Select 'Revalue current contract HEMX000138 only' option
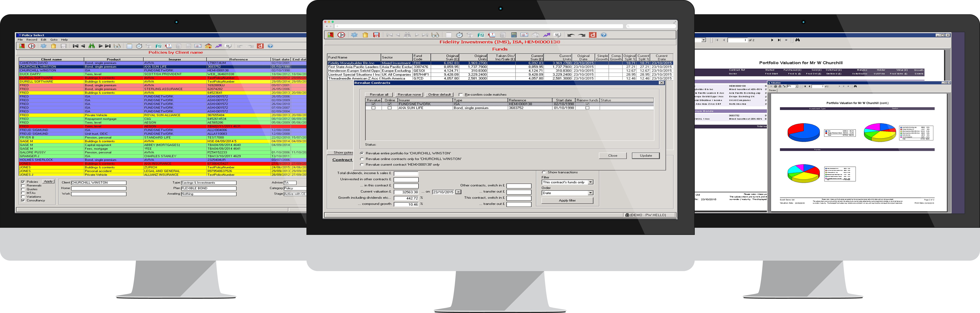 pos(362,165)
